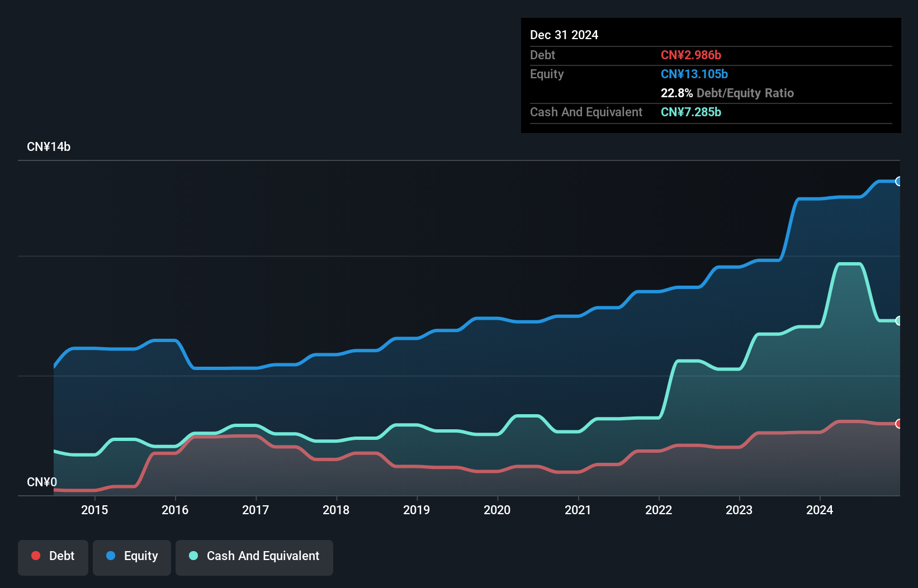Click the 2018 x-axis label

click(336, 510)
